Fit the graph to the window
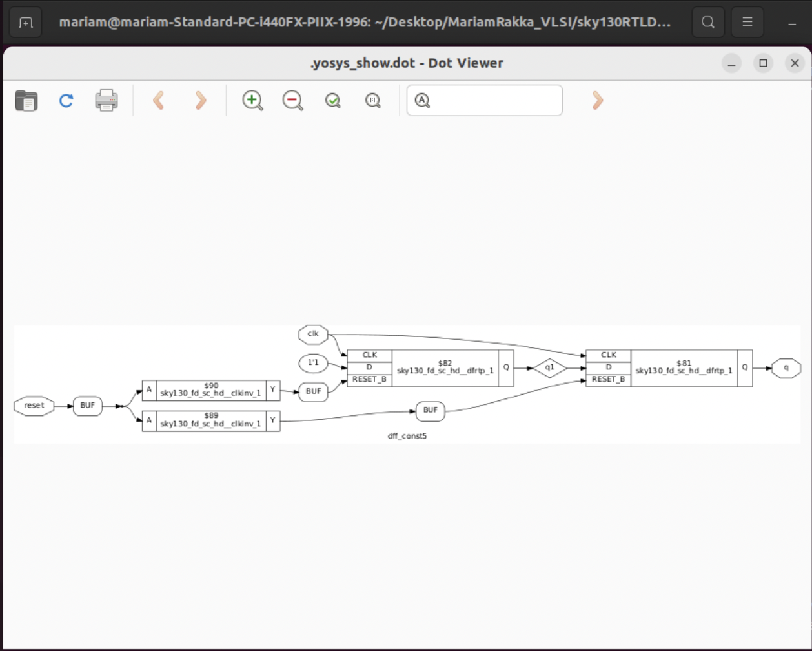 pyautogui.click(x=332, y=101)
